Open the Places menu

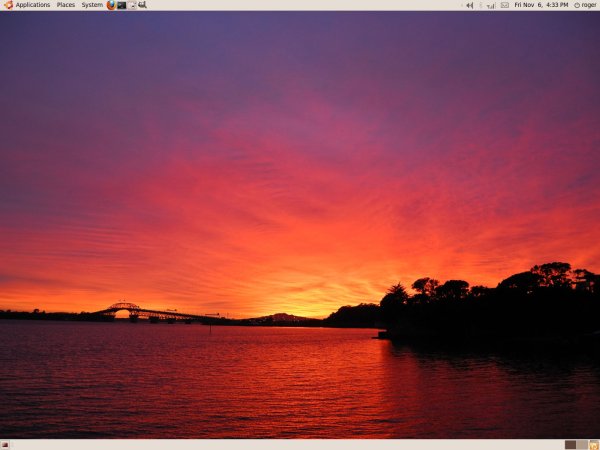(66, 5)
